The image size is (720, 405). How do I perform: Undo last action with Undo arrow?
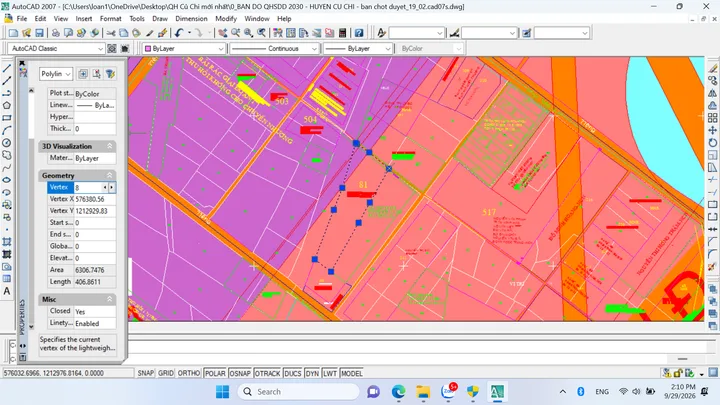pyautogui.click(x=179, y=33)
